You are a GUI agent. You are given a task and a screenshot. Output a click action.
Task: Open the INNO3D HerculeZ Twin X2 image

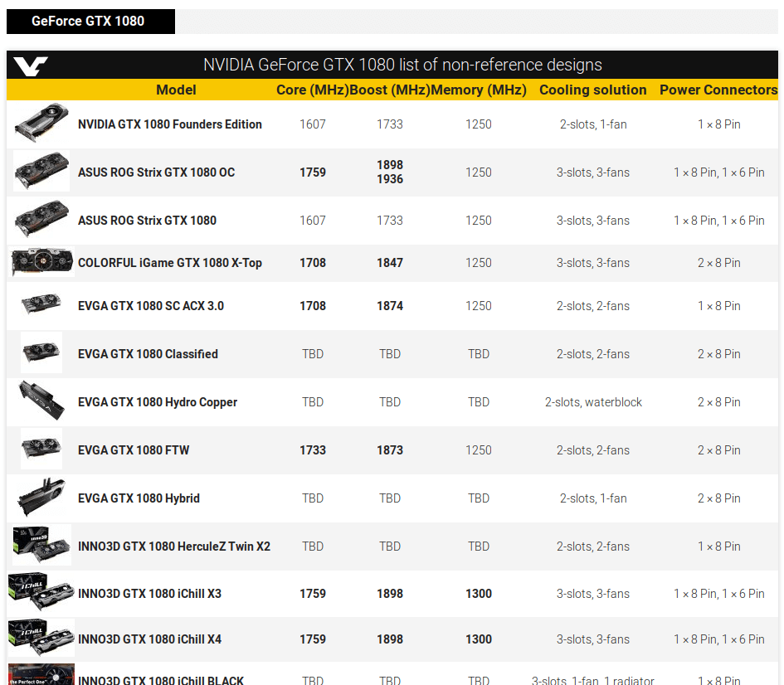click(42, 545)
